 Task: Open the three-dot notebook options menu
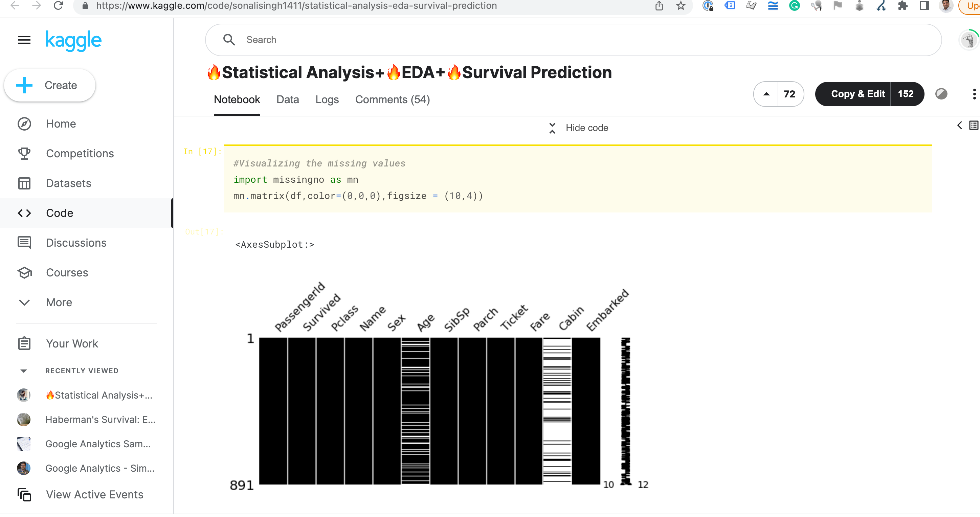tap(974, 94)
